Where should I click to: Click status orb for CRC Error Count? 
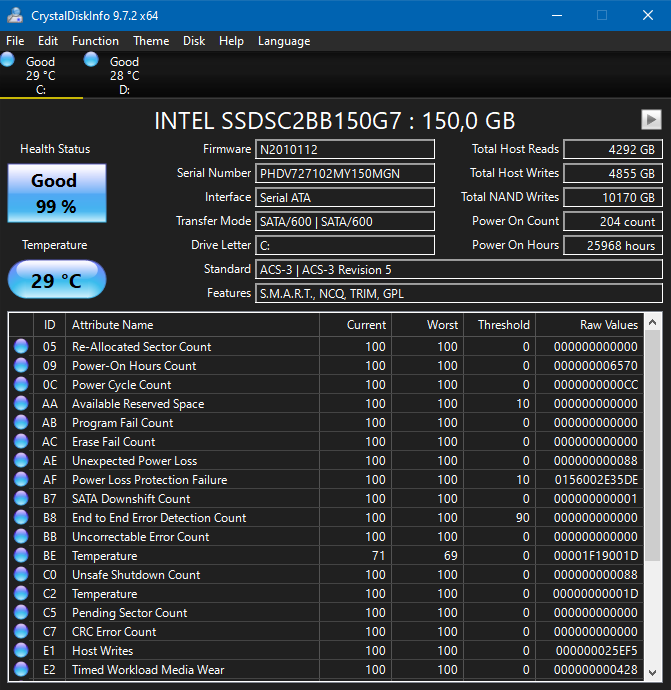point(21,631)
